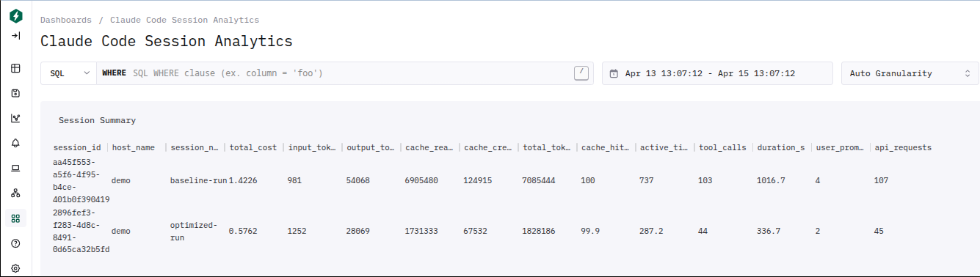Open saved searches icon in sidebar
The width and height of the screenshot is (980, 277).
15,93
